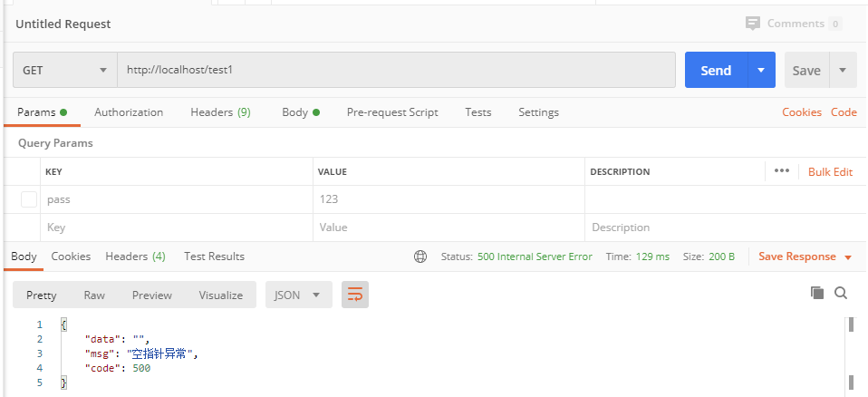Open the response Cookies tab
Screen dimensions: 868x397
tap(71, 257)
